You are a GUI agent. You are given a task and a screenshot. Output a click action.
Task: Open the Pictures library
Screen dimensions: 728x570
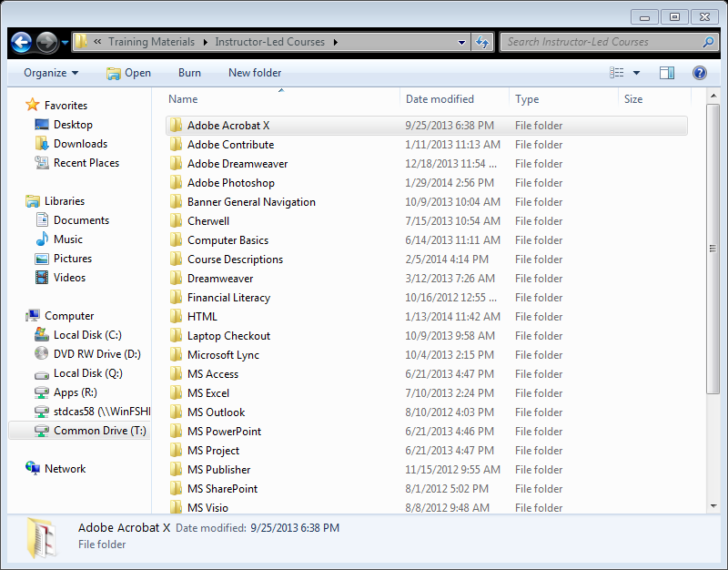(x=73, y=259)
